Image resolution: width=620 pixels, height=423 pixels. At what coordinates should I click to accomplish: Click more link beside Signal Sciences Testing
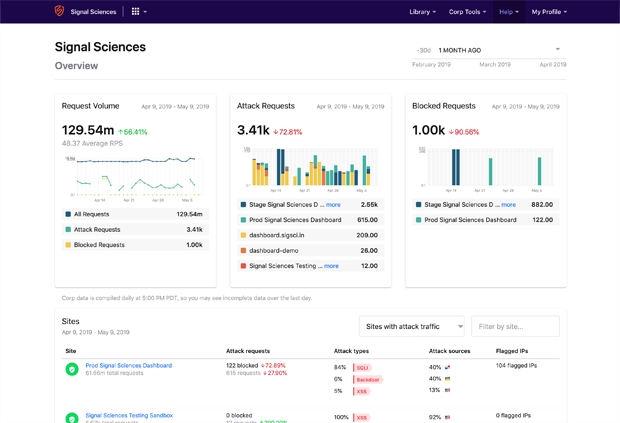[331, 266]
